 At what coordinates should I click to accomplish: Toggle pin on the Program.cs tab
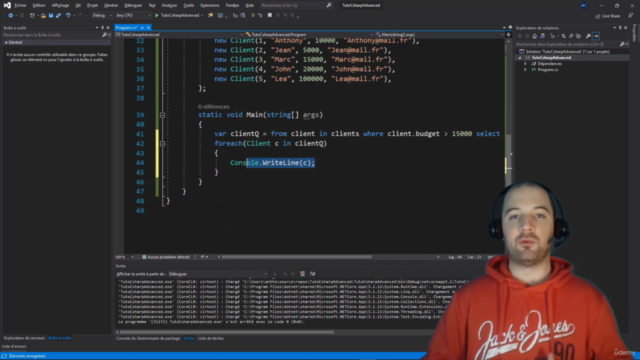click(x=142, y=28)
